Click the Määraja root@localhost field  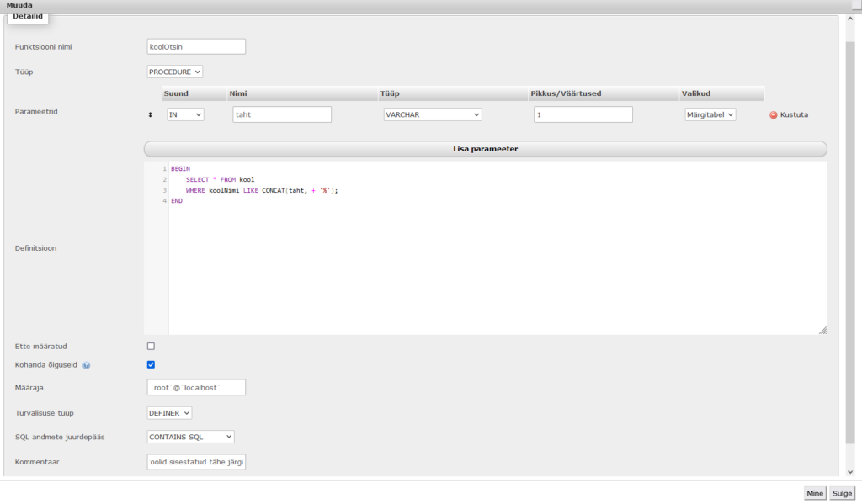point(196,388)
